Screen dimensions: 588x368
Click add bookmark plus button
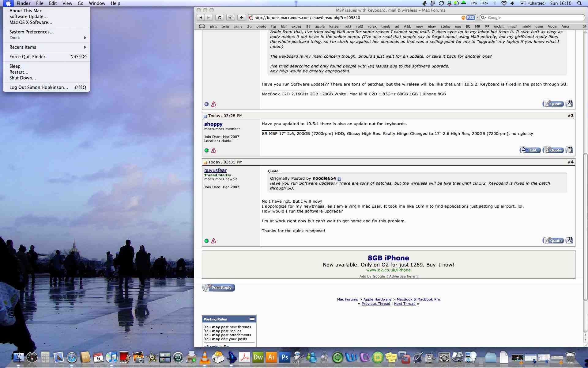(x=241, y=17)
